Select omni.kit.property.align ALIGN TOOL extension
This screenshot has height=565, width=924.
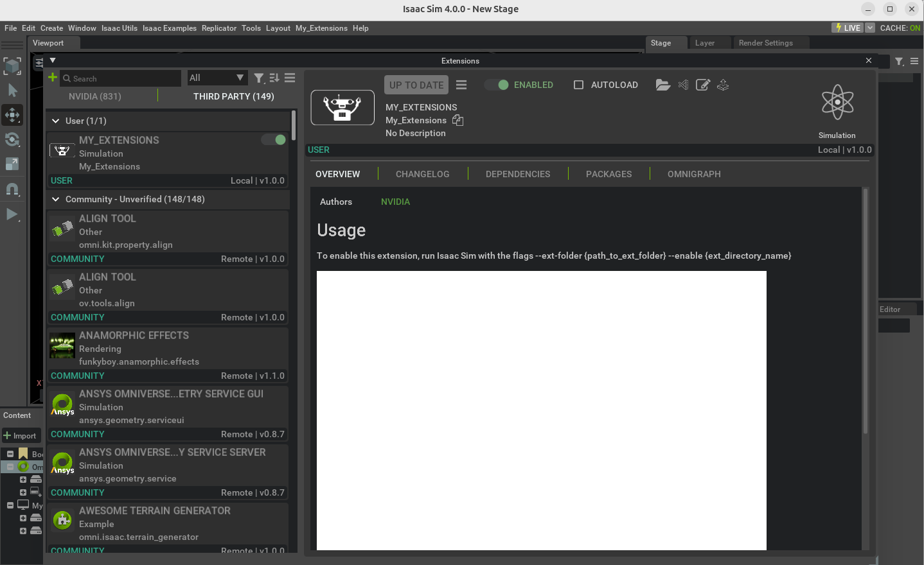pos(168,238)
